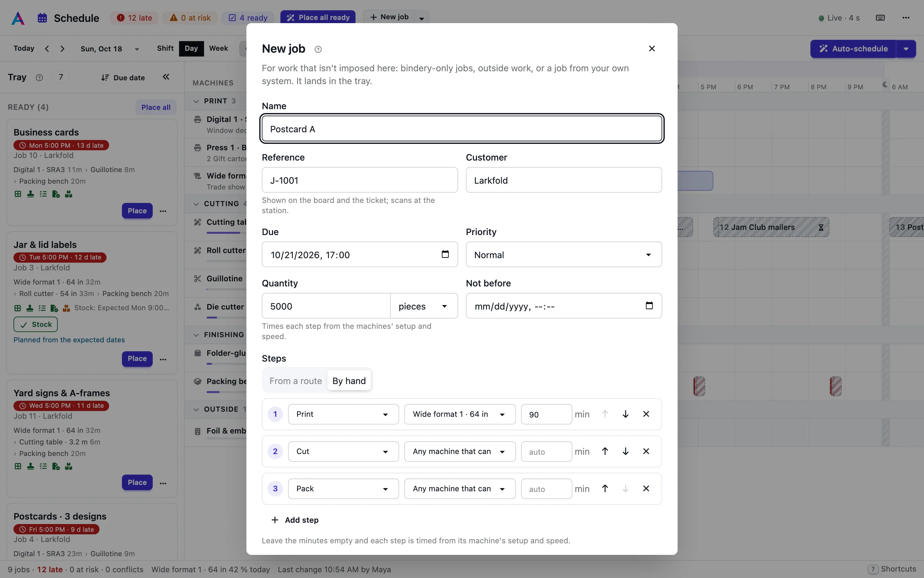Image resolution: width=924 pixels, height=578 pixels.
Task: Filter by 0 at risk jobs
Action: 190,18
